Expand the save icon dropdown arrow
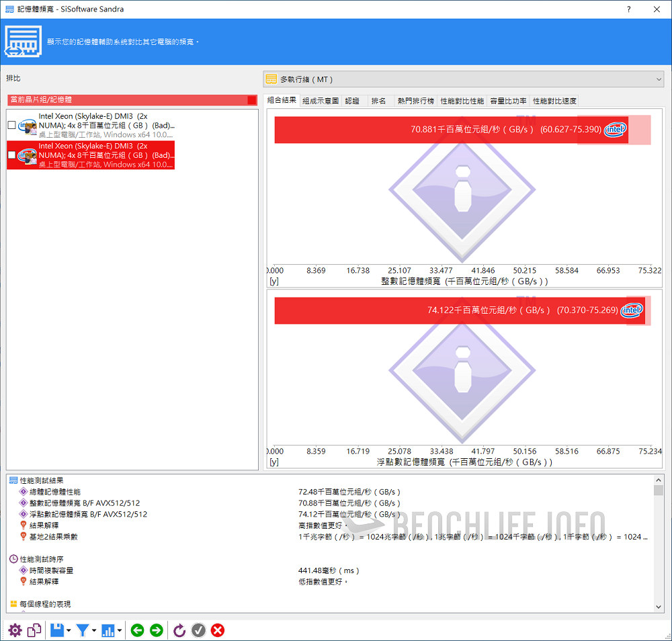This screenshot has height=641, width=672. pos(69,631)
